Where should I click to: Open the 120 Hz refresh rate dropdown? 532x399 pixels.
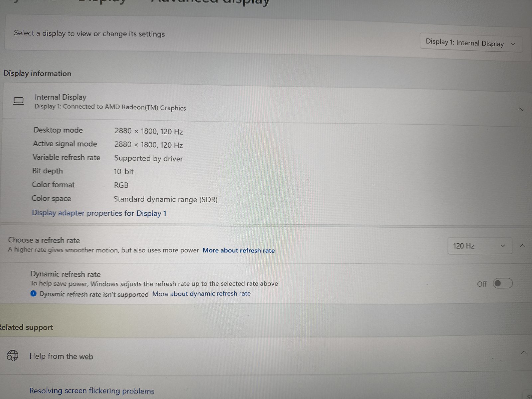click(479, 246)
